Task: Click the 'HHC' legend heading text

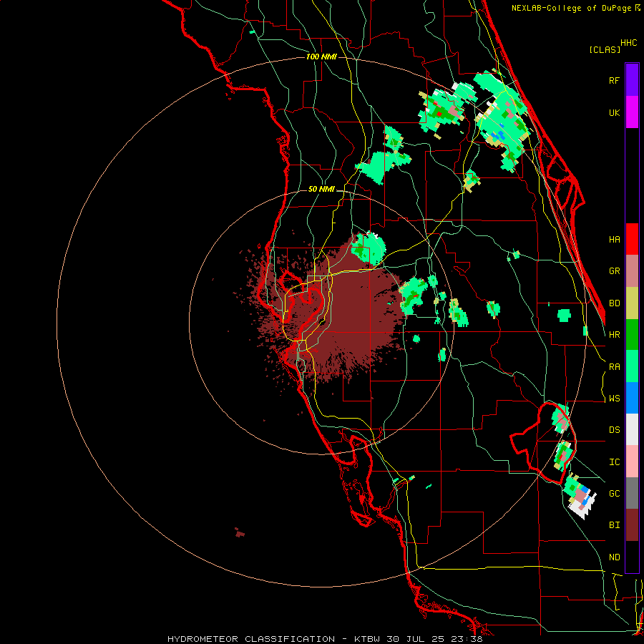Action: coord(629,43)
